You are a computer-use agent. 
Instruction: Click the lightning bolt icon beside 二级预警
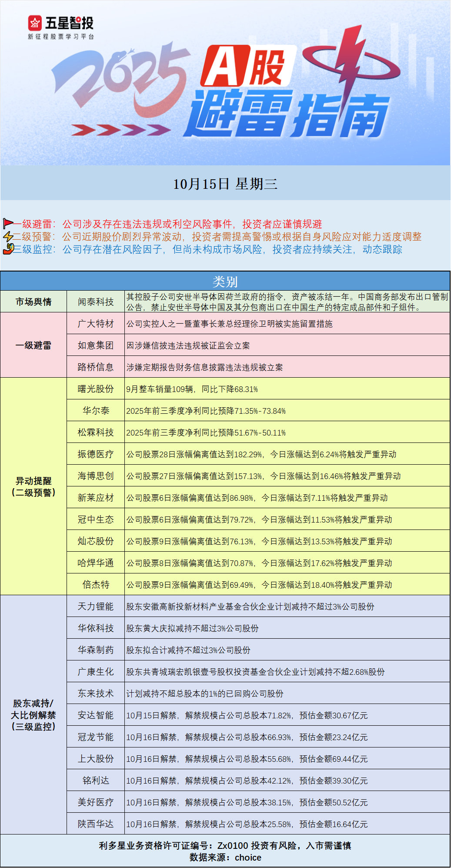tap(8, 237)
